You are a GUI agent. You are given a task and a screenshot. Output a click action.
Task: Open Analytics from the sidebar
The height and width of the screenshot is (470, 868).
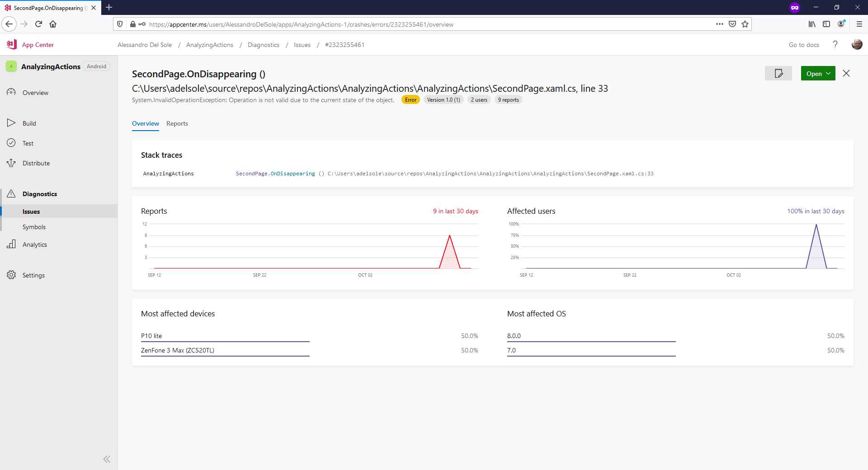(x=35, y=244)
